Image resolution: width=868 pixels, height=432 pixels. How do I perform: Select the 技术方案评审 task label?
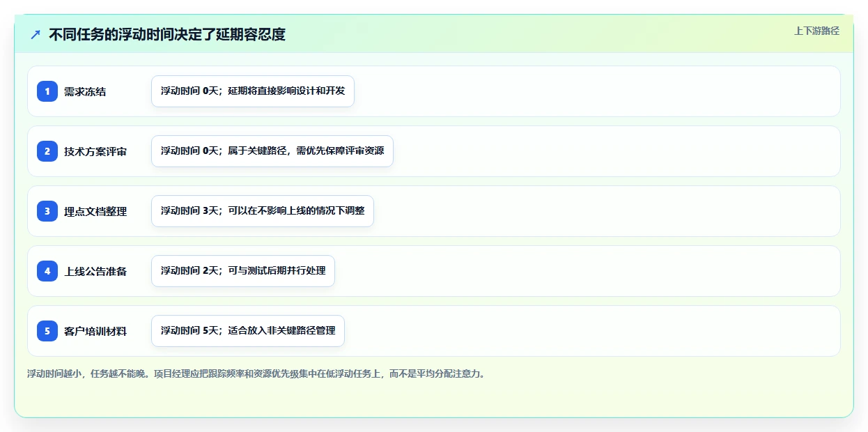pyautogui.click(x=95, y=151)
